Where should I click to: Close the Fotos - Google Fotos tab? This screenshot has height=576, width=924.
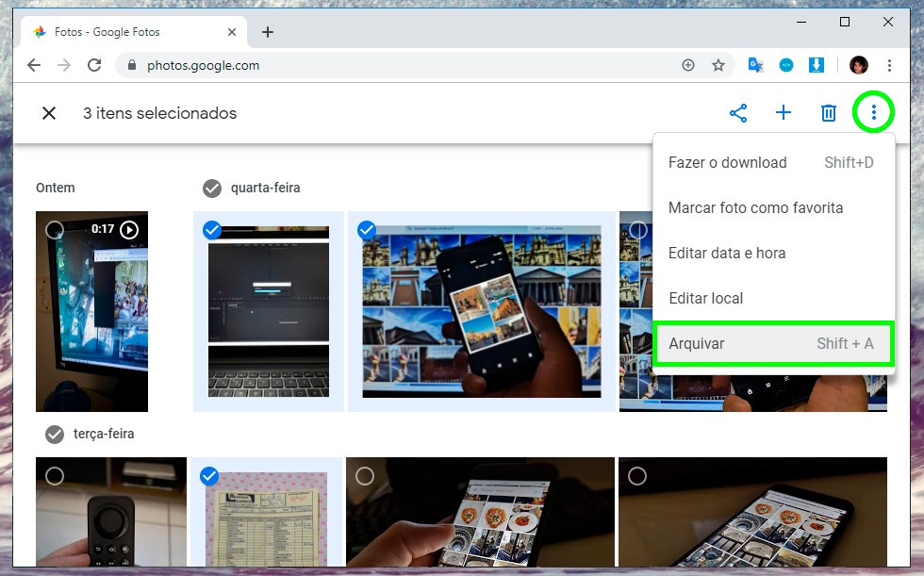tap(232, 32)
